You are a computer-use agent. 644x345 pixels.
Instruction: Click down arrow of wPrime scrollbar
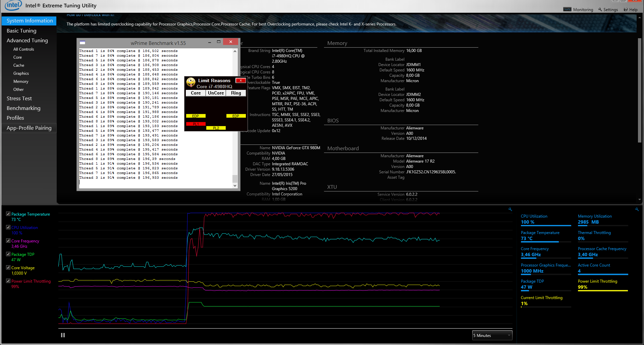[235, 185]
